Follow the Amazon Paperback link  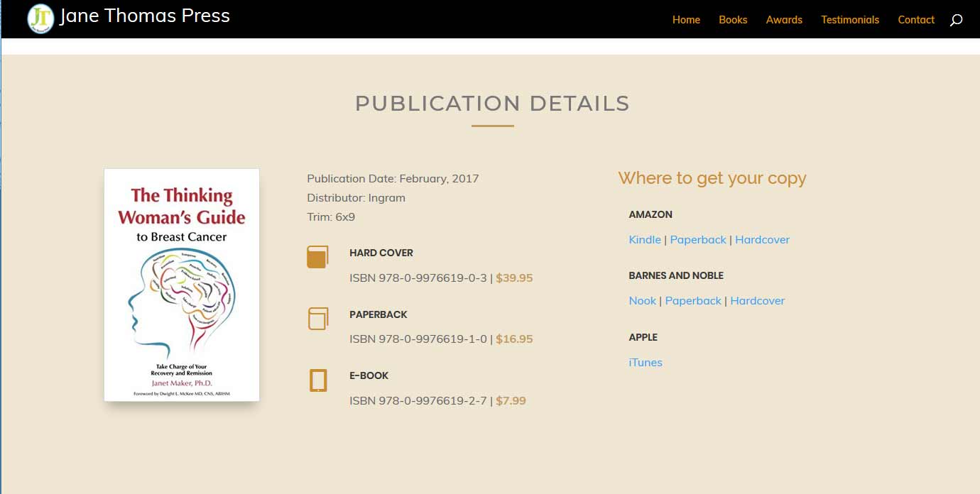697,240
